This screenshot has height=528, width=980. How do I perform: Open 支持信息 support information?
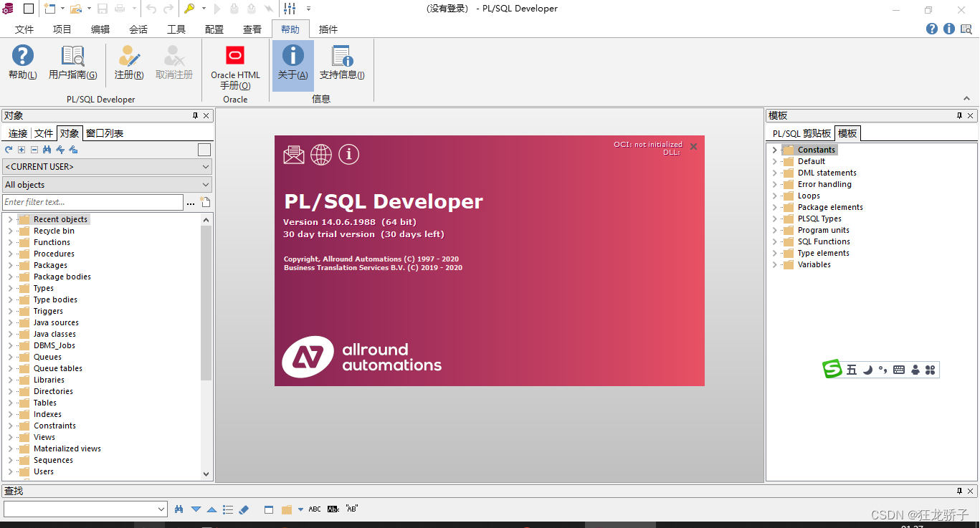pos(342,62)
